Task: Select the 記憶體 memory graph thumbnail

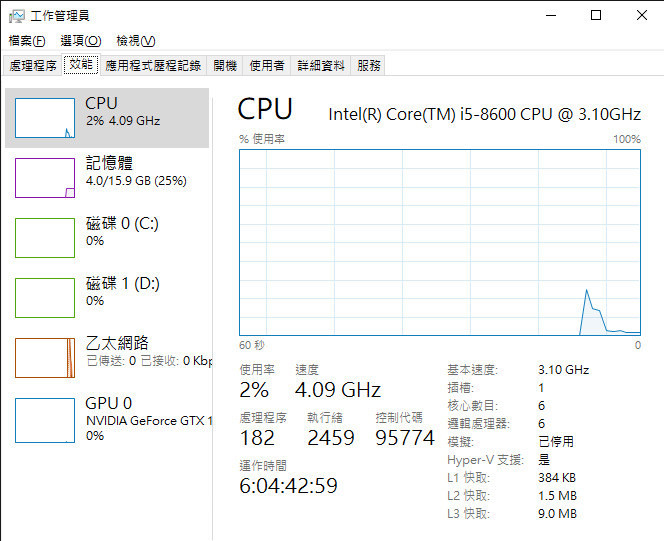Action: point(45,178)
